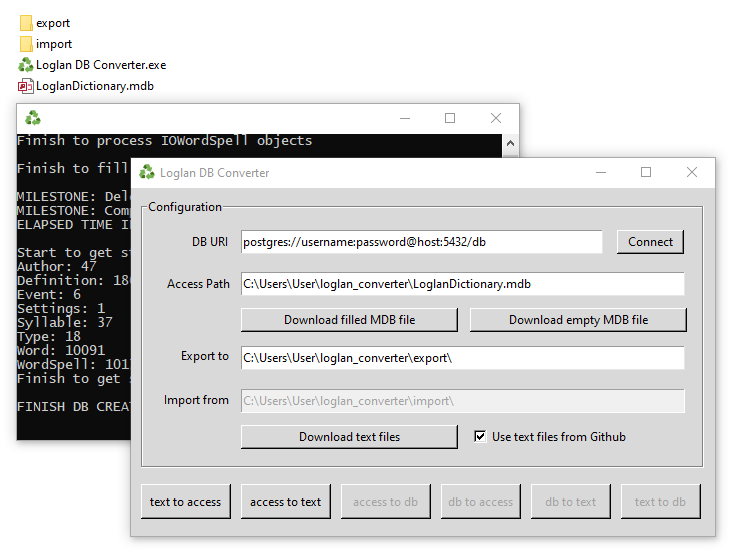Click the console window title bar icon

pos(33,118)
